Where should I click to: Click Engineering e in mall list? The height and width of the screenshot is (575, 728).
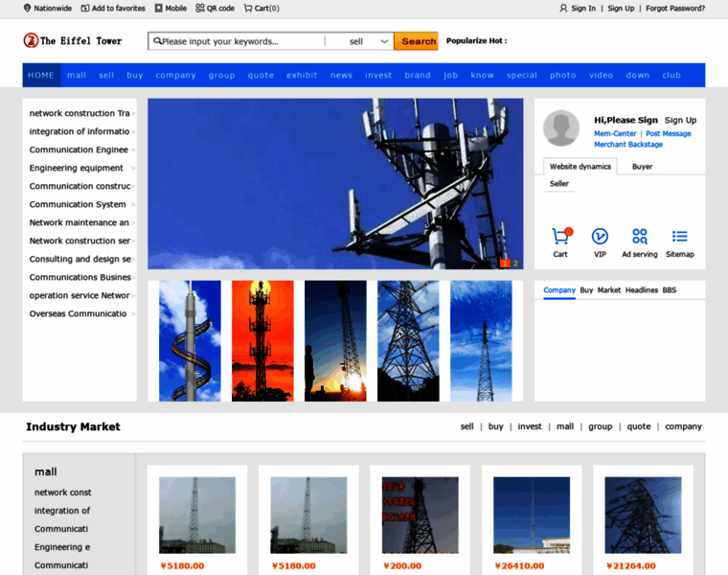pyautogui.click(x=62, y=547)
